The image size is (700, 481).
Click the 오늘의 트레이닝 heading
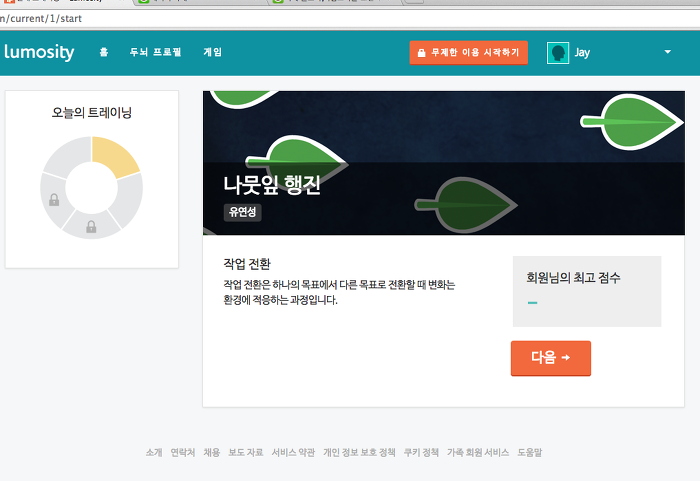pos(92,113)
